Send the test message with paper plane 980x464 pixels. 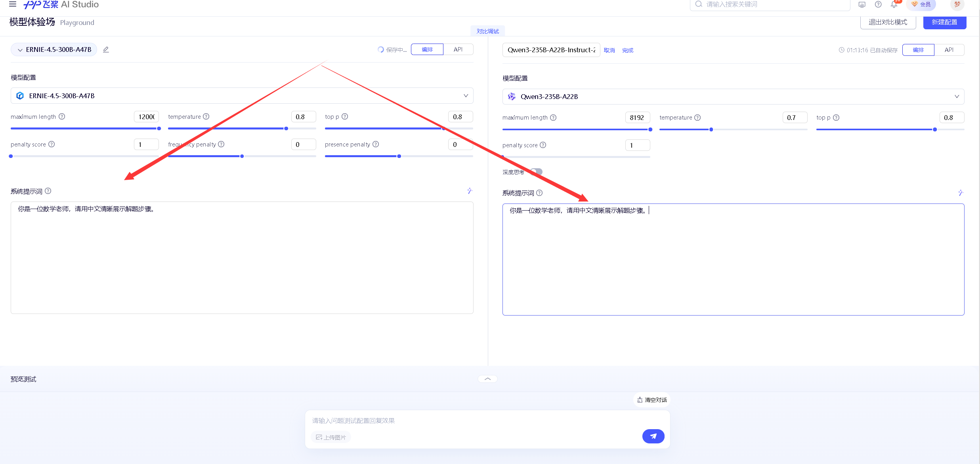[x=653, y=436]
